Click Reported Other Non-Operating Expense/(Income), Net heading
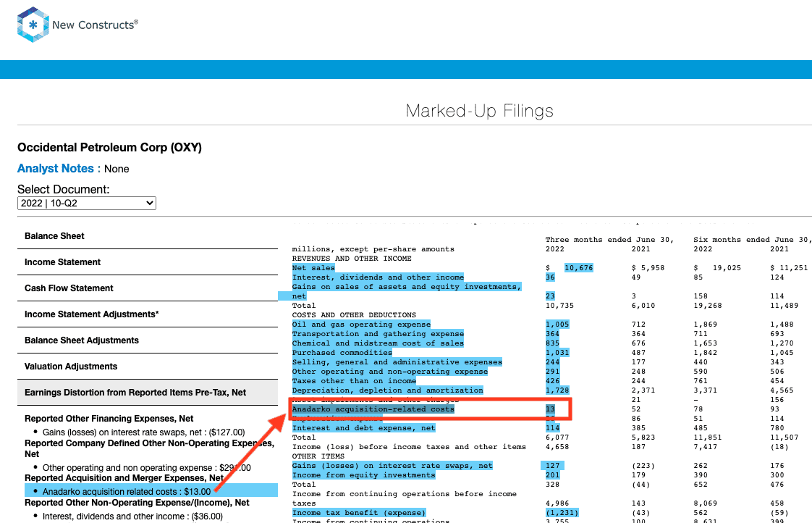Image resolution: width=812 pixels, height=523 pixels. (x=137, y=503)
